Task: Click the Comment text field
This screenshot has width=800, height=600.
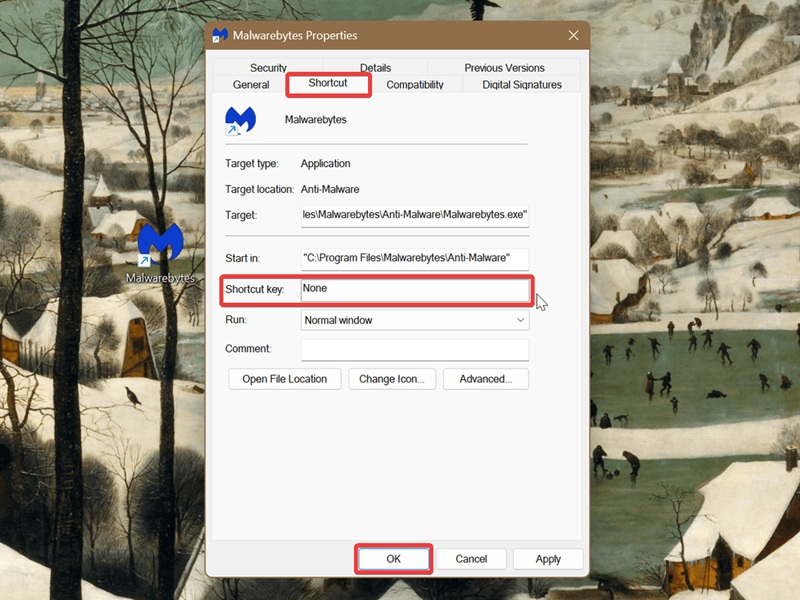Action: [415, 349]
